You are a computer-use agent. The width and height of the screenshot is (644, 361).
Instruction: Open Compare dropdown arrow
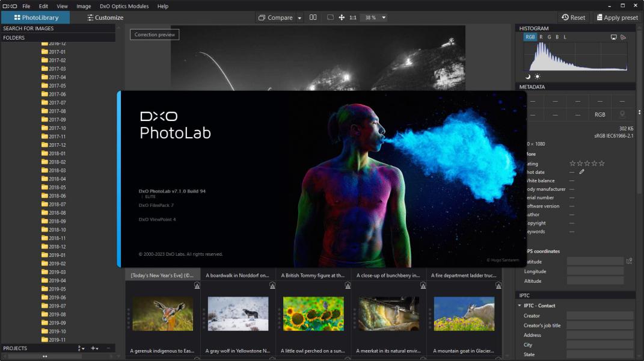[x=299, y=18]
